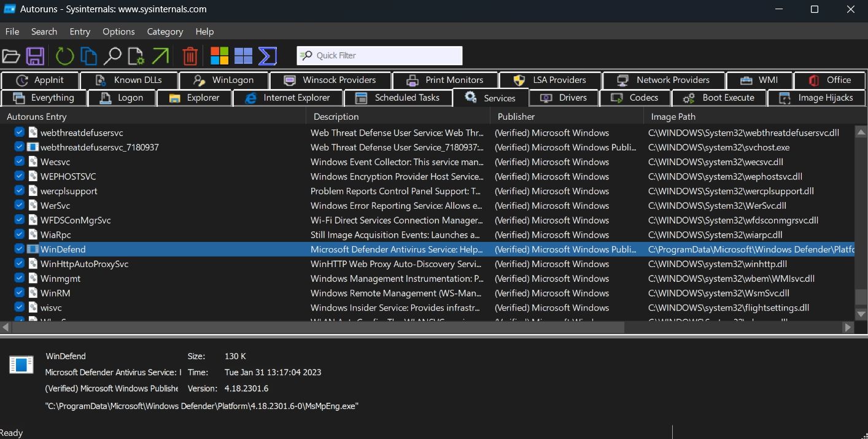
Task: Open the Search menu
Action: [x=44, y=31]
